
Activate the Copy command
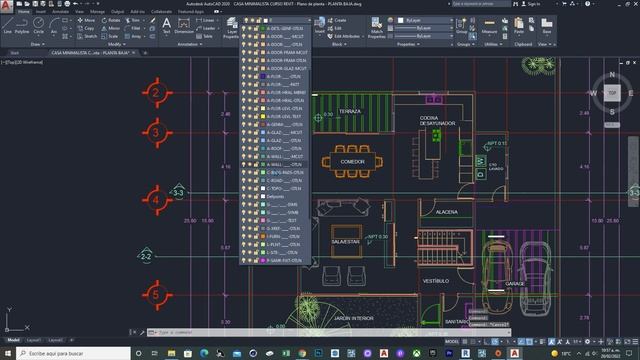tap(86, 28)
